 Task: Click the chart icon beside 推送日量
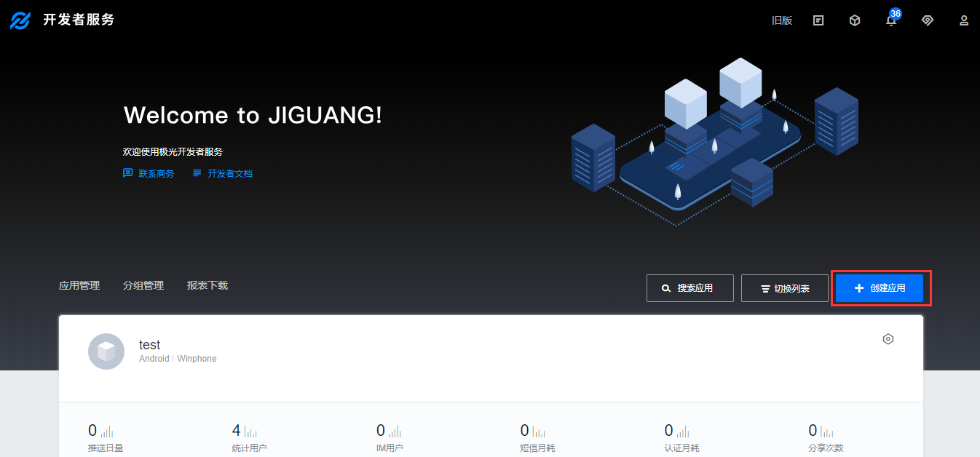click(107, 432)
